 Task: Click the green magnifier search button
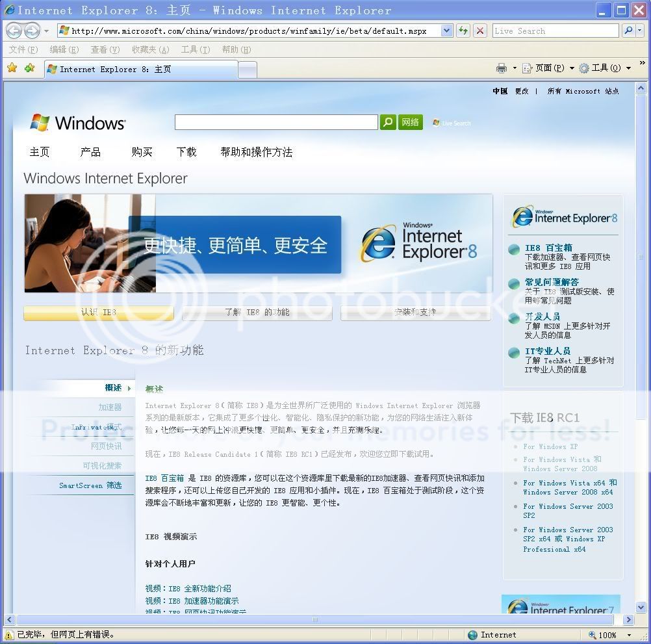pos(388,122)
